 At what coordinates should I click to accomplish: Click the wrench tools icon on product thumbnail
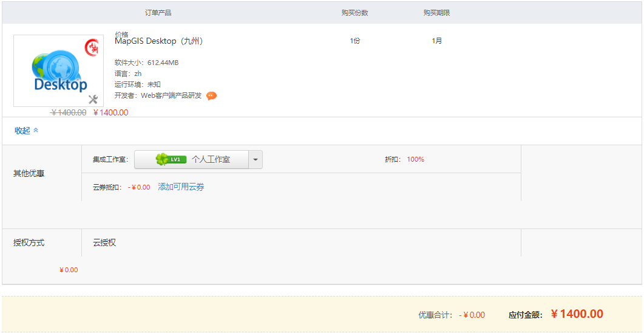[93, 100]
